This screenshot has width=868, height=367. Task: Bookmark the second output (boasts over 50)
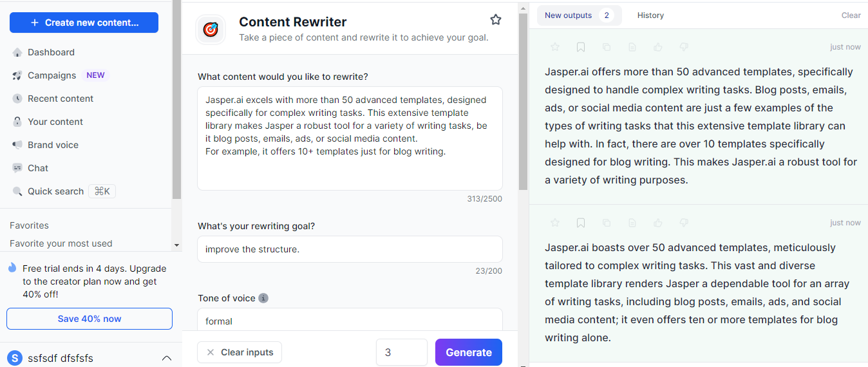tap(581, 223)
